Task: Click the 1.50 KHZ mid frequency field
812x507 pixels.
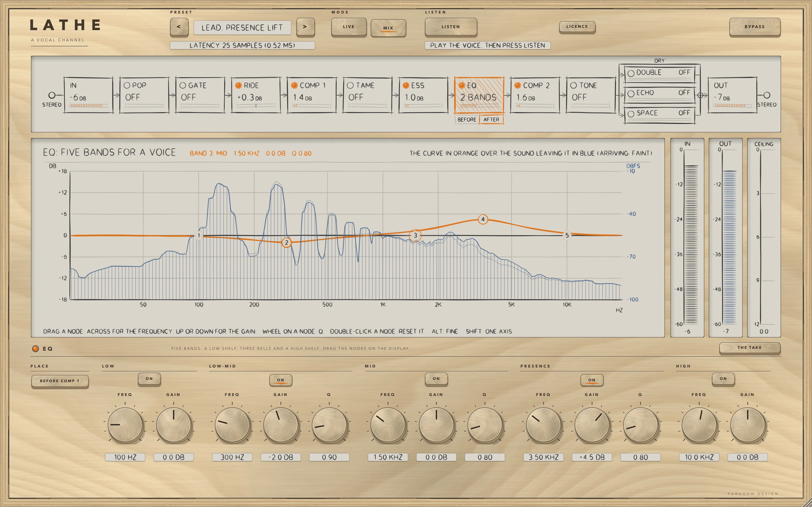Action: [x=388, y=457]
